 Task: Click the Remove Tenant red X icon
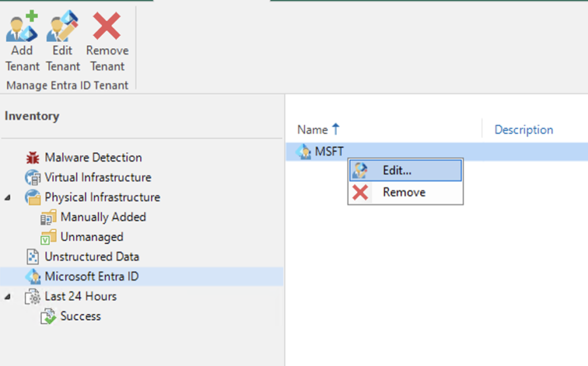tap(107, 27)
